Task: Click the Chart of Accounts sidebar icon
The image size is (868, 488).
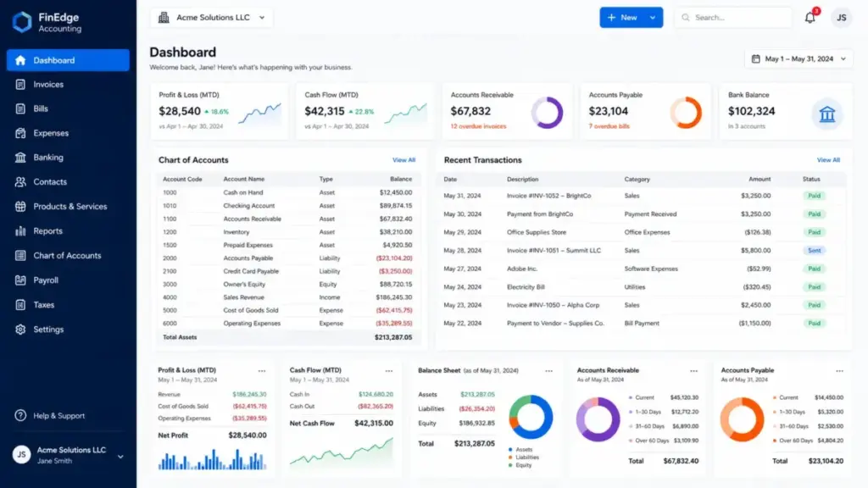Action: coord(20,256)
